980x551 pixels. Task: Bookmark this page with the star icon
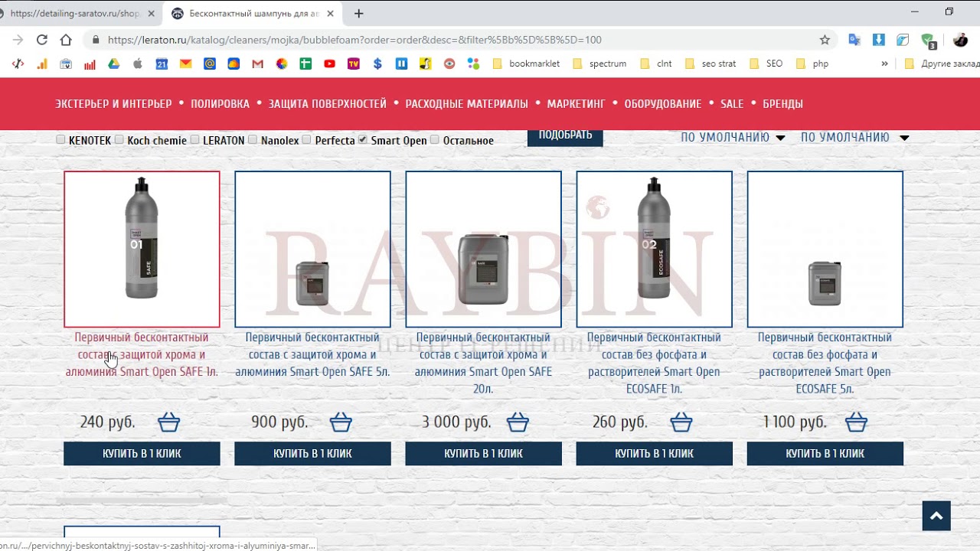(x=825, y=40)
